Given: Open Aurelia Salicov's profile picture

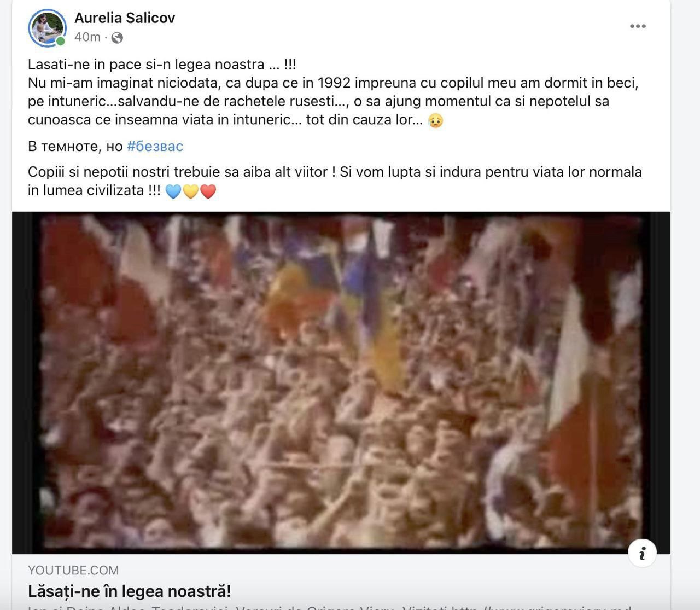Looking at the screenshot, I should click(x=47, y=28).
